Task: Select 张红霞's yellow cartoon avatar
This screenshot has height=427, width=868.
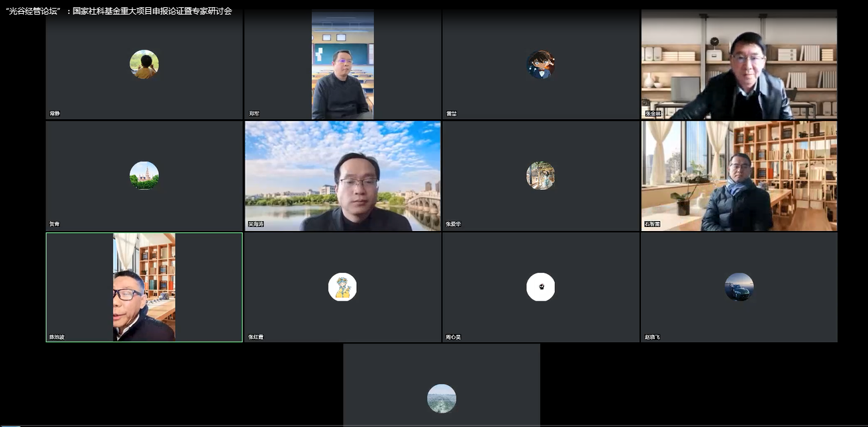Action: (342, 287)
